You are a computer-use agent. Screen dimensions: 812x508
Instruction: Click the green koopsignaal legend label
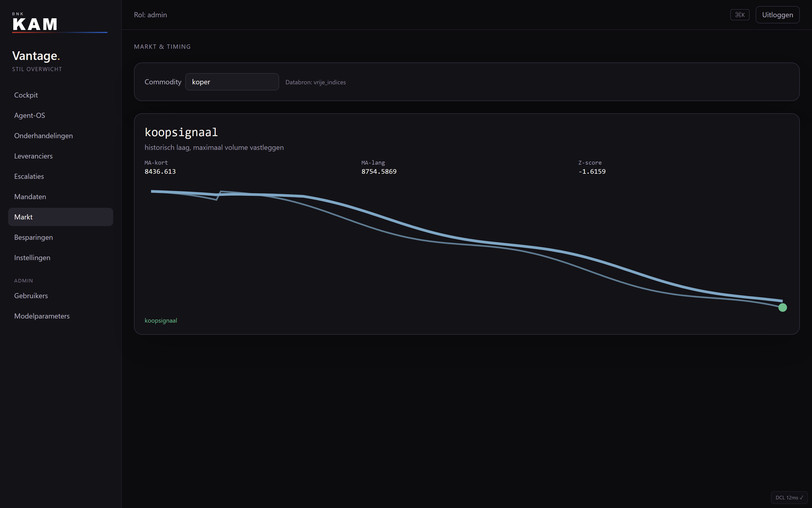pyautogui.click(x=161, y=321)
